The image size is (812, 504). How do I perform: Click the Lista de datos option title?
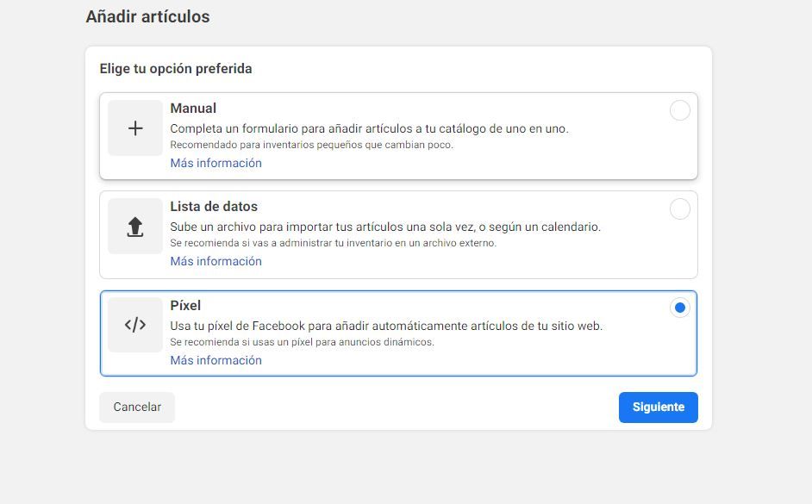214,207
